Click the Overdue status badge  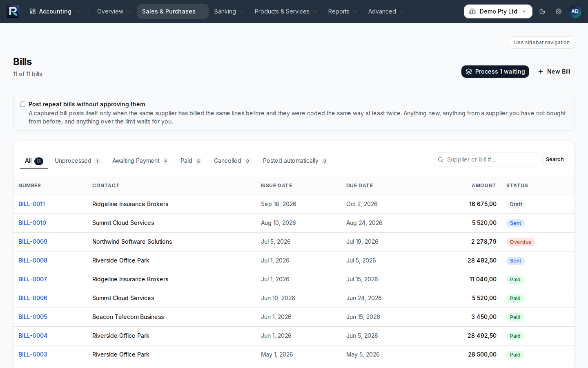tap(521, 242)
